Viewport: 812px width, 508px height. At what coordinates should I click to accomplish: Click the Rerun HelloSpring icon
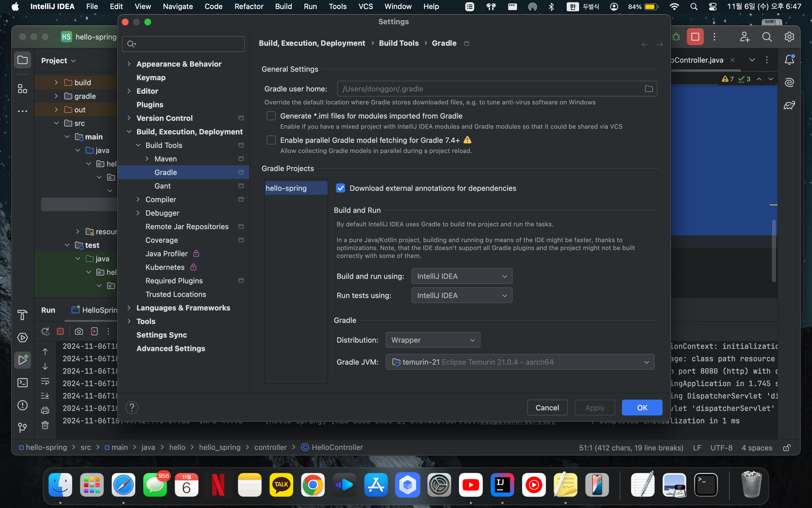point(45,332)
